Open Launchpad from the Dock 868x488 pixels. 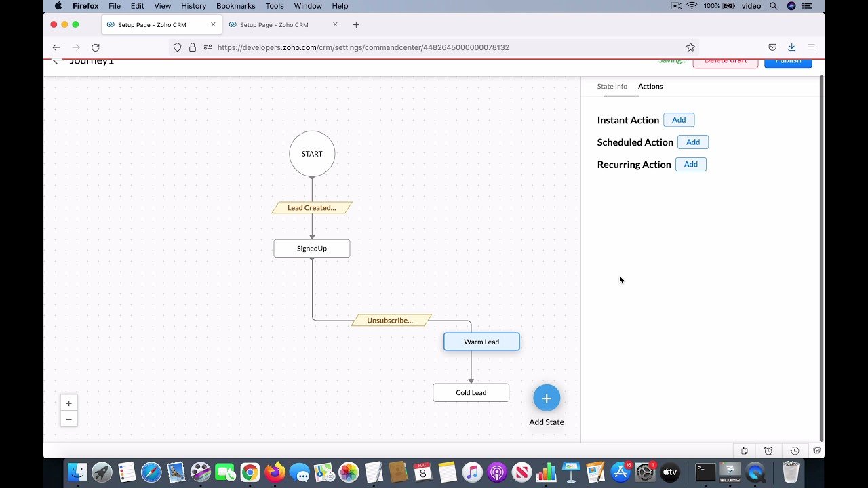click(102, 472)
